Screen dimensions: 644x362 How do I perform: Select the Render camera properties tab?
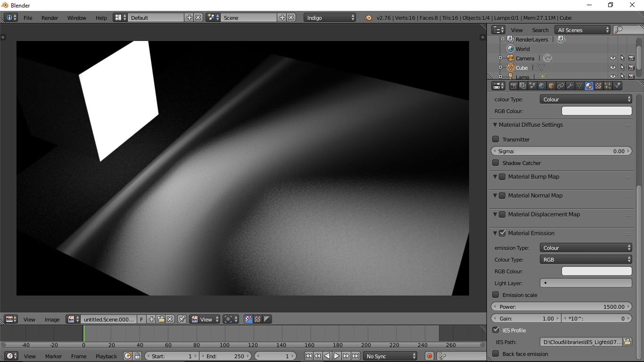(513, 86)
